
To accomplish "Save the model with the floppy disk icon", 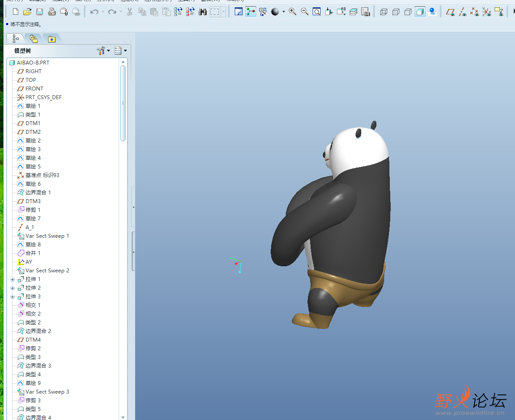I will pyautogui.click(x=40, y=12).
